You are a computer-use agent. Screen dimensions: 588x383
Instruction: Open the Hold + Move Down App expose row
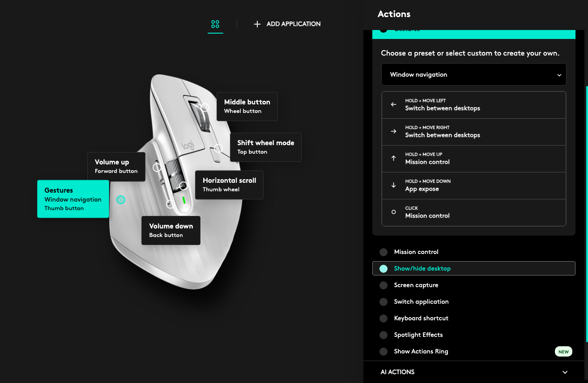474,186
